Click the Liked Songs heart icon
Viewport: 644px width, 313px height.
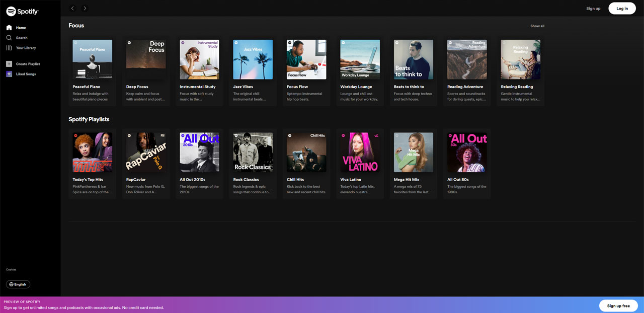pyautogui.click(x=9, y=74)
